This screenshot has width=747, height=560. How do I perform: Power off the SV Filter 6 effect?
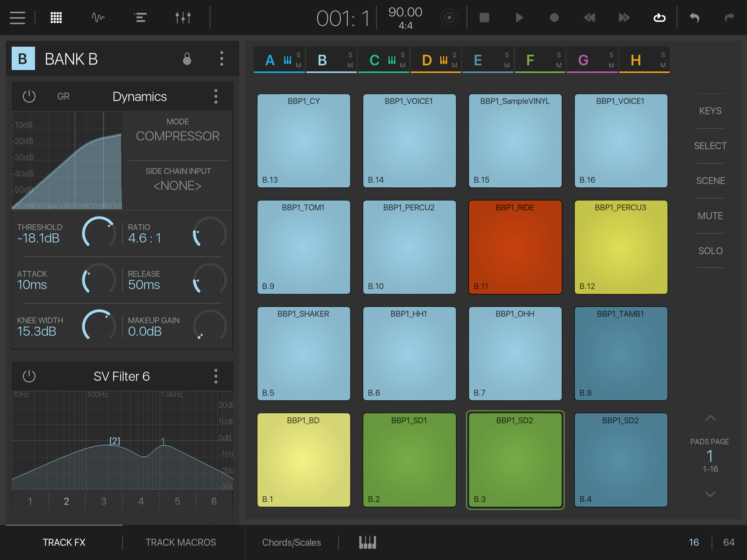click(29, 376)
